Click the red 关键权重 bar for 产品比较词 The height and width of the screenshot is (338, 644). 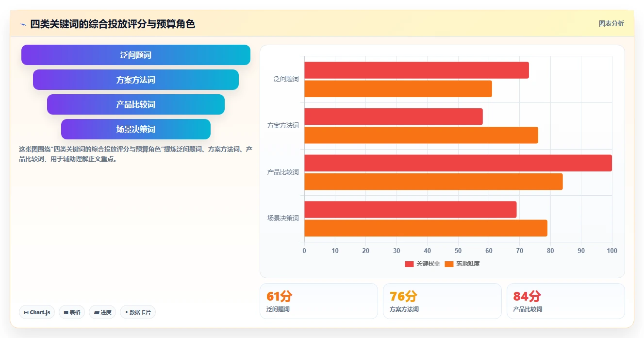coord(458,163)
